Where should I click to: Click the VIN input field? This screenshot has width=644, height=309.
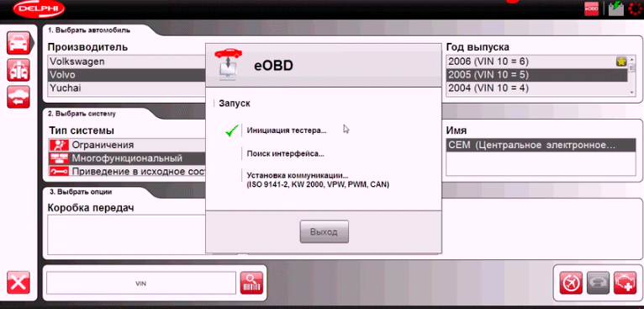[141, 283]
